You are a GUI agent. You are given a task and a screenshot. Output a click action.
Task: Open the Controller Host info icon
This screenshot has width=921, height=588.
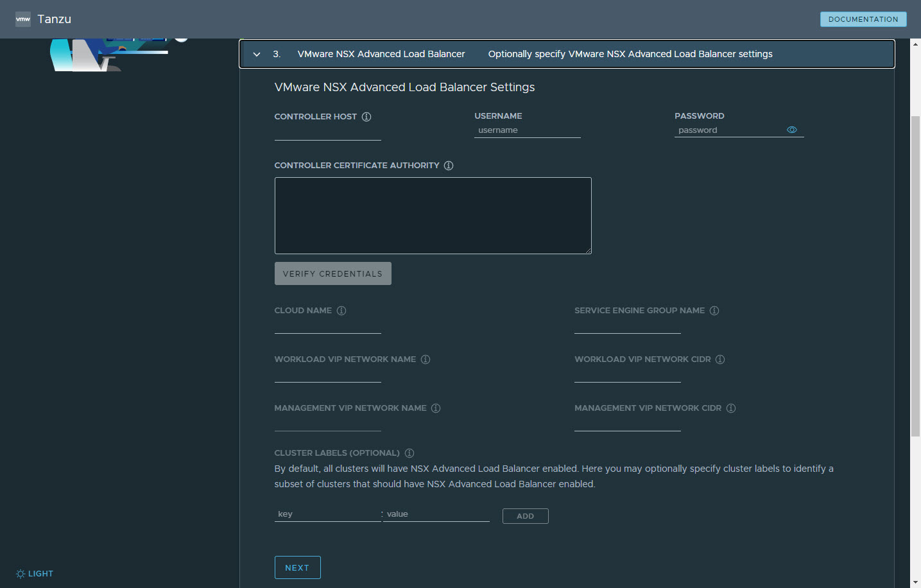point(366,117)
